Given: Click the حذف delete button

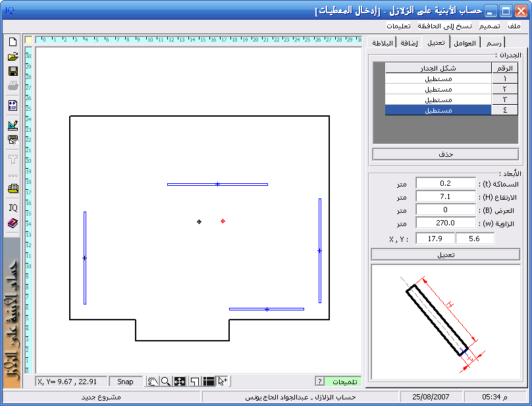Looking at the screenshot, I should [446, 154].
